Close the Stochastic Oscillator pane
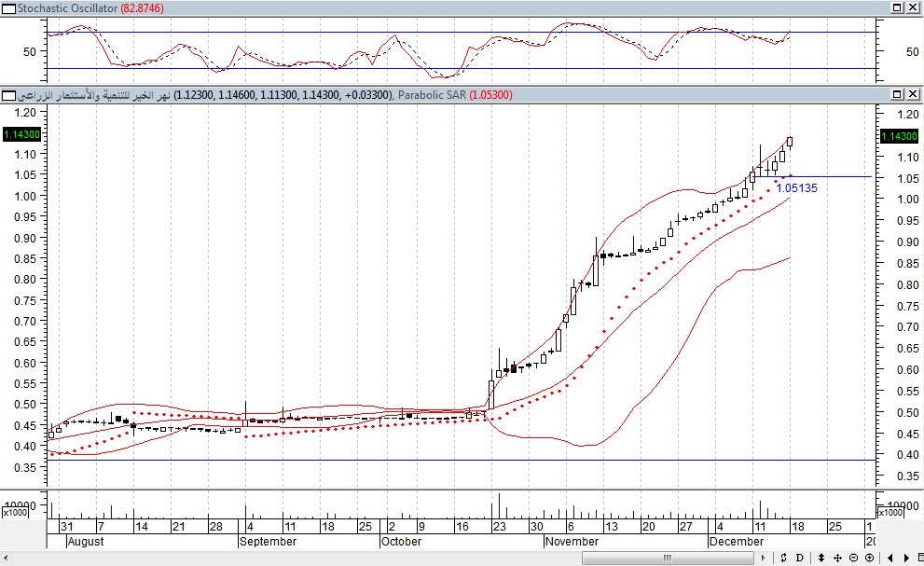The width and height of the screenshot is (924, 566). pos(912,7)
